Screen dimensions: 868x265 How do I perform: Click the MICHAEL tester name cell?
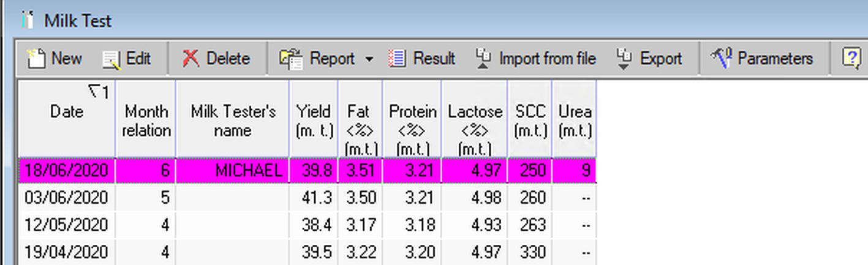tap(249, 170)
